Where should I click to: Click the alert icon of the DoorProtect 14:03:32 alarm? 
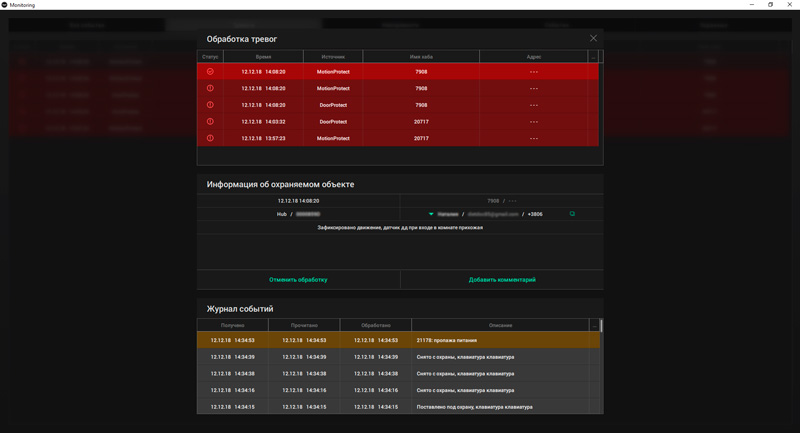210,122
